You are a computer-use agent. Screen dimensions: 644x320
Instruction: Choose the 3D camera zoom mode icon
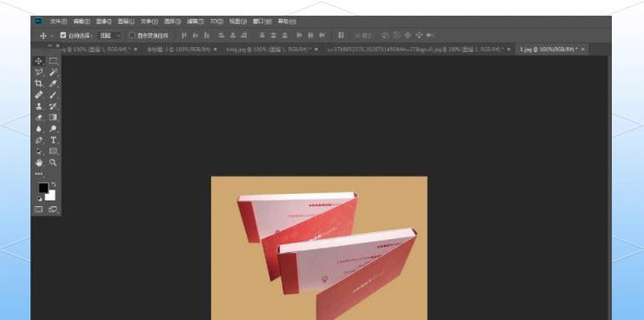pyautogui.click(x=430, y=36)
